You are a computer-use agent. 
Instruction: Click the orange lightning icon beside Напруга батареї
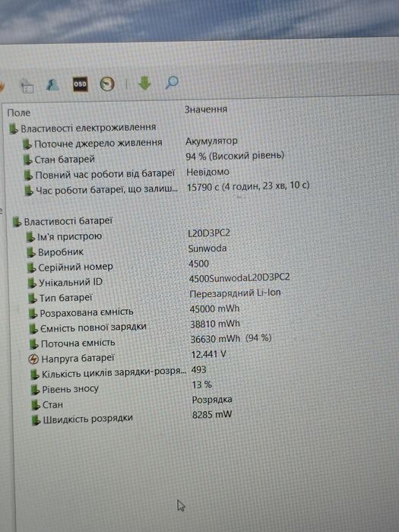(33, 359)
